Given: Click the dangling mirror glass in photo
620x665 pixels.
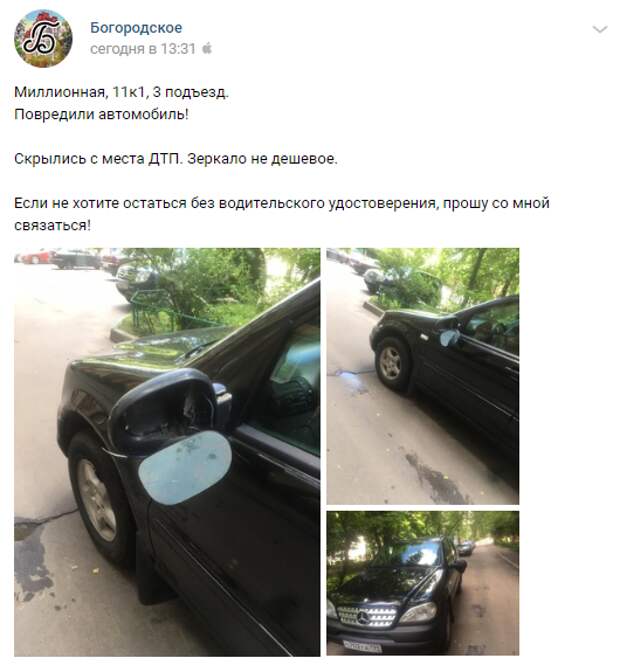Looking at the screenshot, I should pyautogui.click(x=185, y=467).
